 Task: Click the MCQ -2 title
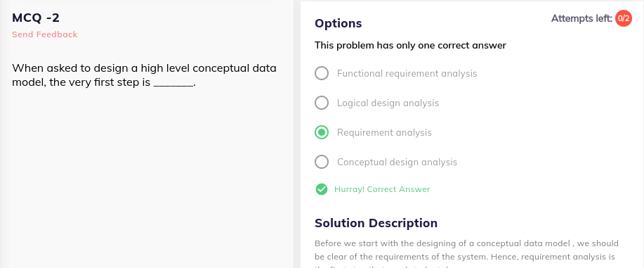(36, 18)
